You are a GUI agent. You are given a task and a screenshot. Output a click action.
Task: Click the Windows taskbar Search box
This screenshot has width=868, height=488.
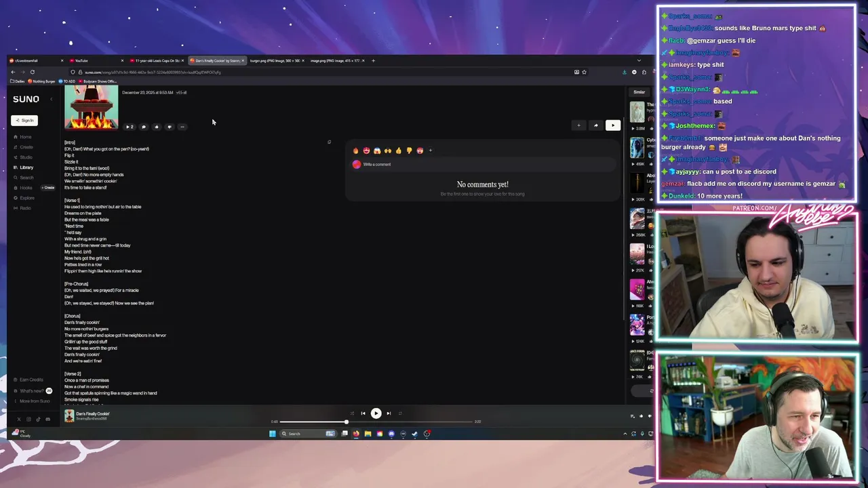click(310, 434)
